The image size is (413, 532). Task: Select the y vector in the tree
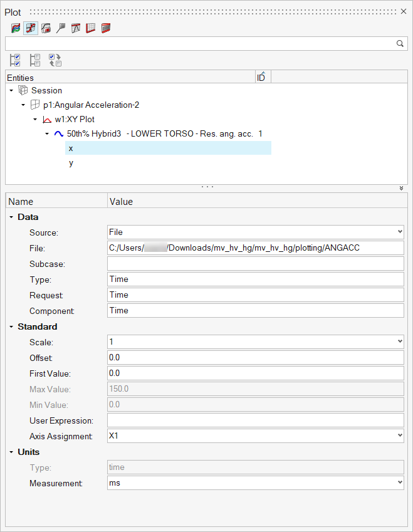(x=71, y=163)
